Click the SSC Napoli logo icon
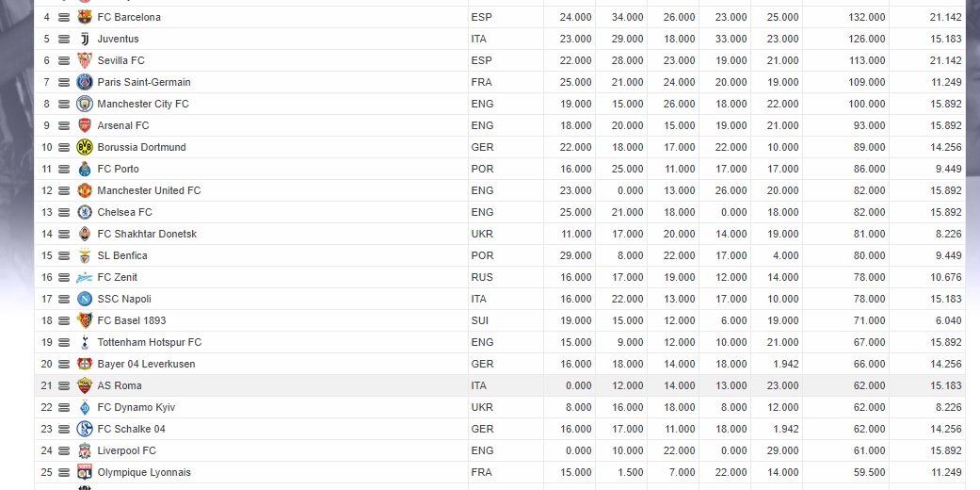Viewport: 980px width, 490px height. pyautogui.click(x=85, y=299)
